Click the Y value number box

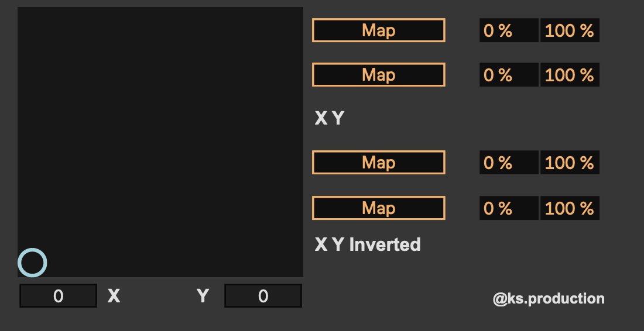click(x=263, y=296)
